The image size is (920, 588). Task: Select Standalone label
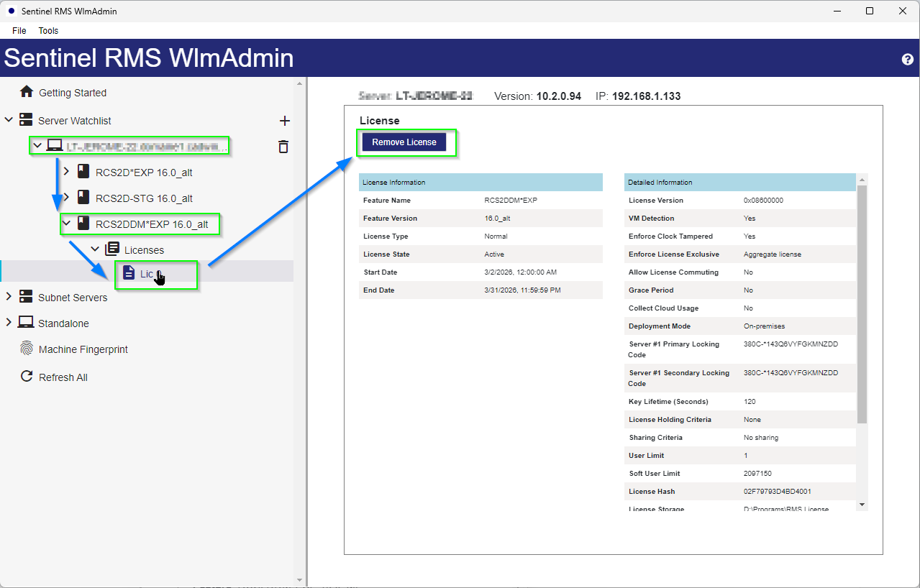pyautogui.click(x=63, y=323)
